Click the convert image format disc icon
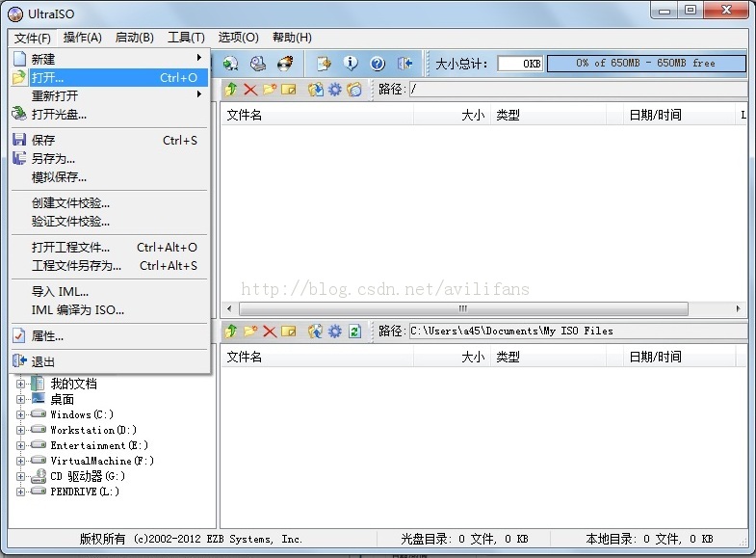 point(230,64)
